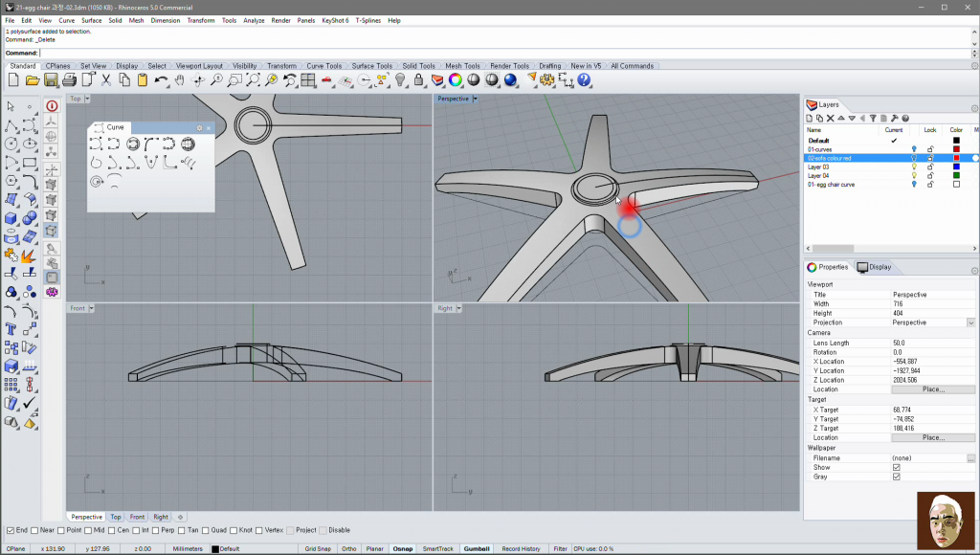
Task: Click the New file icon in Standard toolbar
Action: 13,80
